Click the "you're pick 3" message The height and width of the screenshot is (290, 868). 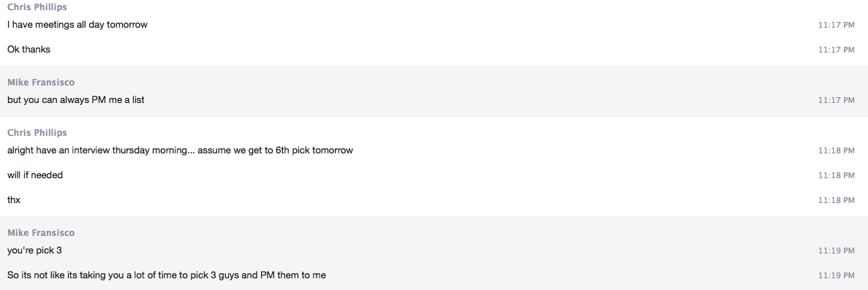point(34,251)
